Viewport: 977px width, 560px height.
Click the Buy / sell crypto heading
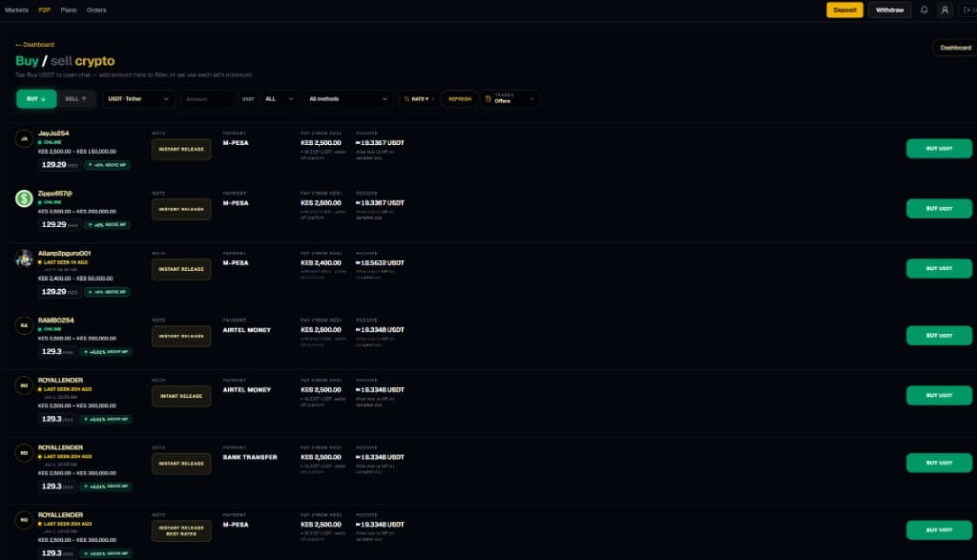click(x=65, y=61)
